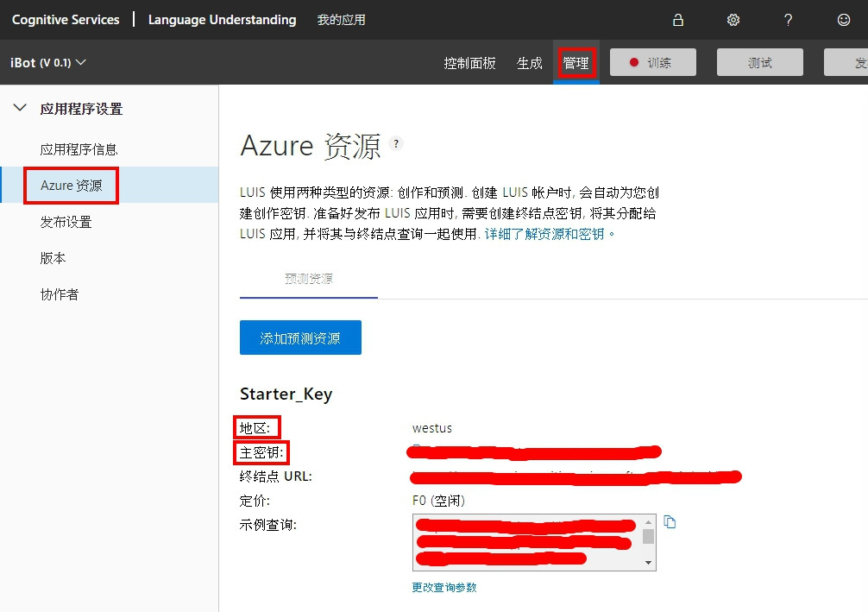This screenshot has height=612, width=868.
Task: Click scroll down arrow in example query box
Action: pos(648,563)
